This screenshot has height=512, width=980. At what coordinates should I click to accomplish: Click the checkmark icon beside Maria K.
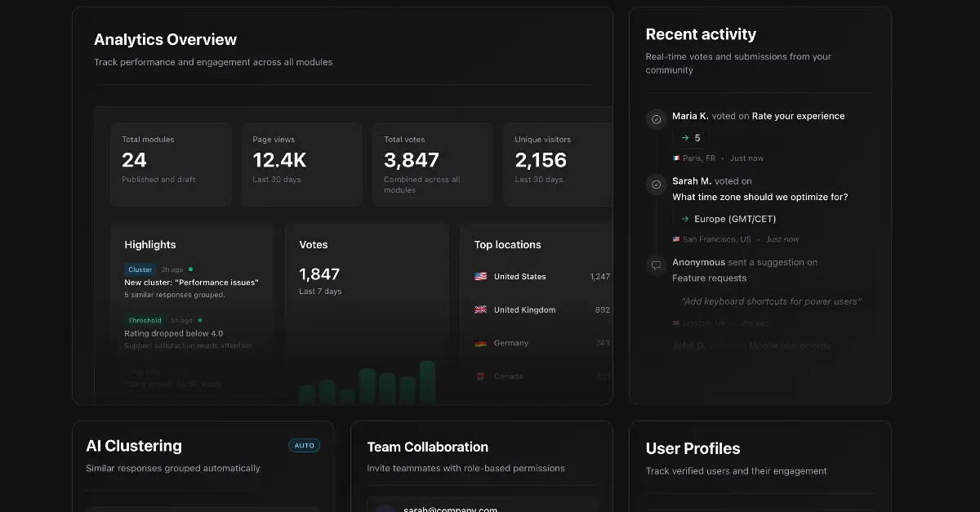656,119
